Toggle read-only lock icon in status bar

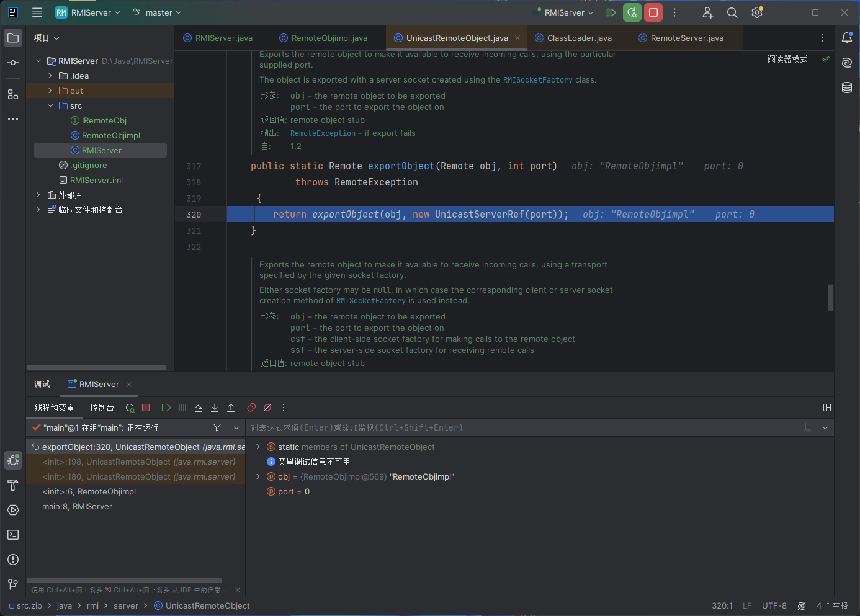tap(802, 605)
